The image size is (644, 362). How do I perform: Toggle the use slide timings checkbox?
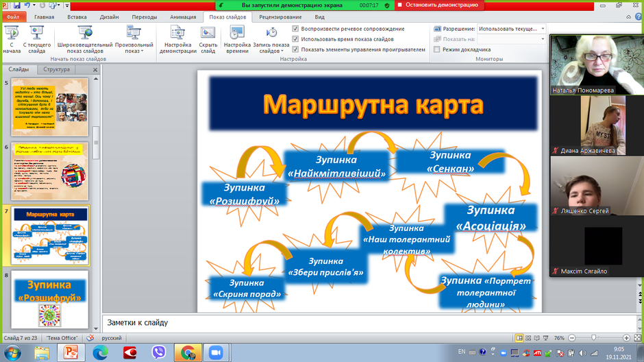click(x=295, y=39)
